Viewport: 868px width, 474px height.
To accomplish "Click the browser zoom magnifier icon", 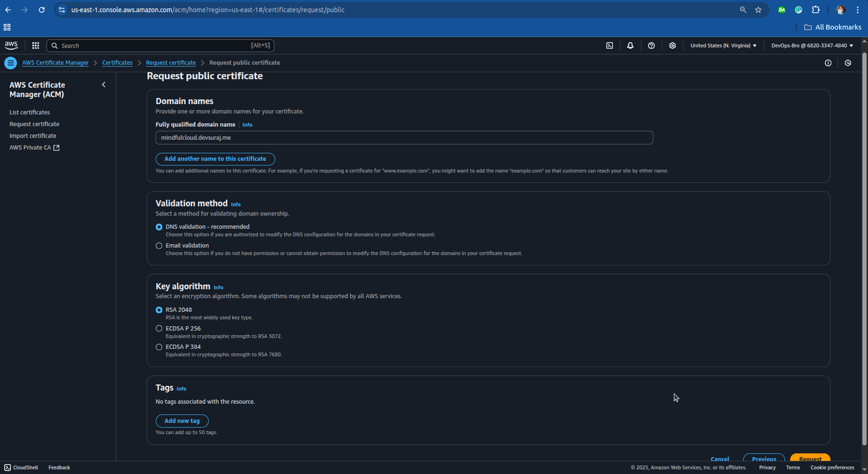I will [x=743, y=10].
